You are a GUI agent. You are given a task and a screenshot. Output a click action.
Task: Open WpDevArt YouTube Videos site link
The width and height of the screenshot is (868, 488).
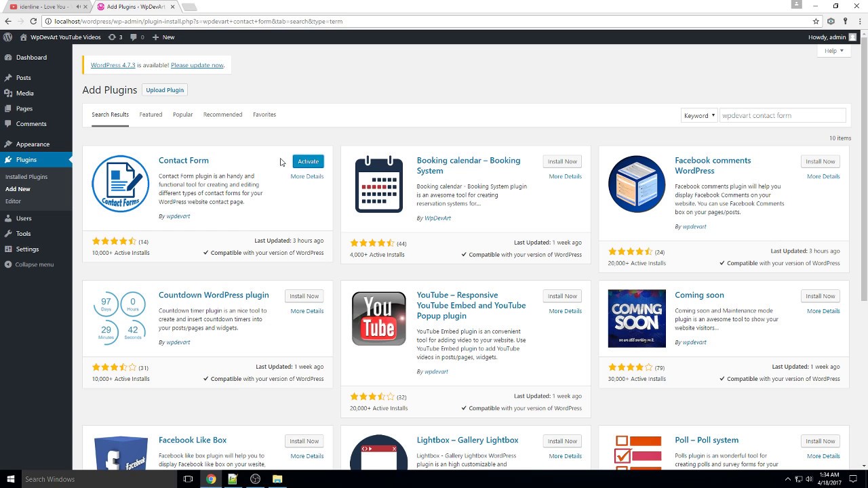tap(60, 37)
